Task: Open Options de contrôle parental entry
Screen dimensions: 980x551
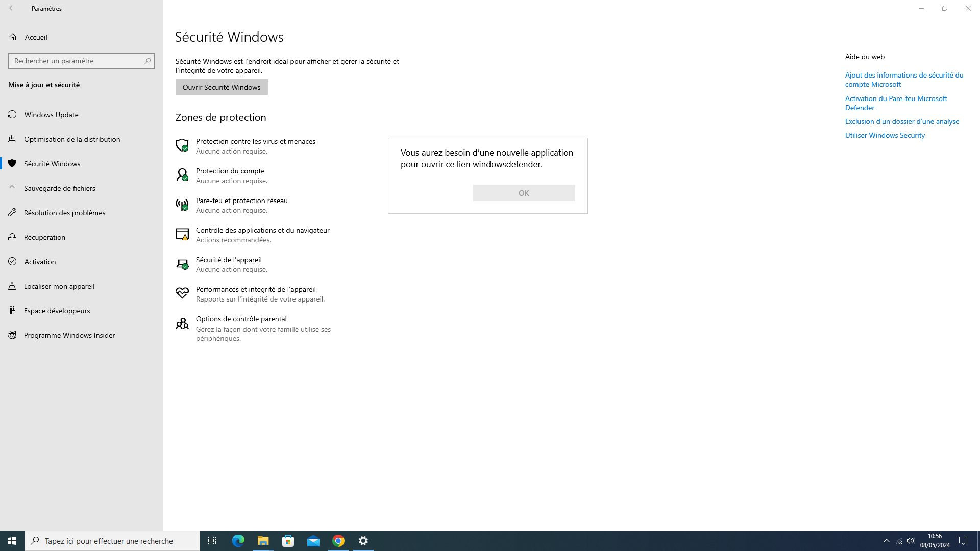Action: pos(255,328)
